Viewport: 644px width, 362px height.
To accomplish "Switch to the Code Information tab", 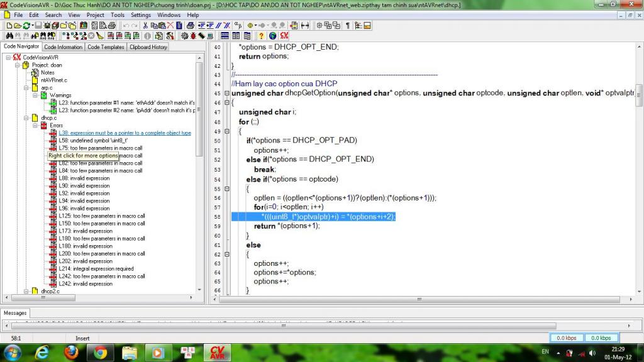I will tap(64, 47).
